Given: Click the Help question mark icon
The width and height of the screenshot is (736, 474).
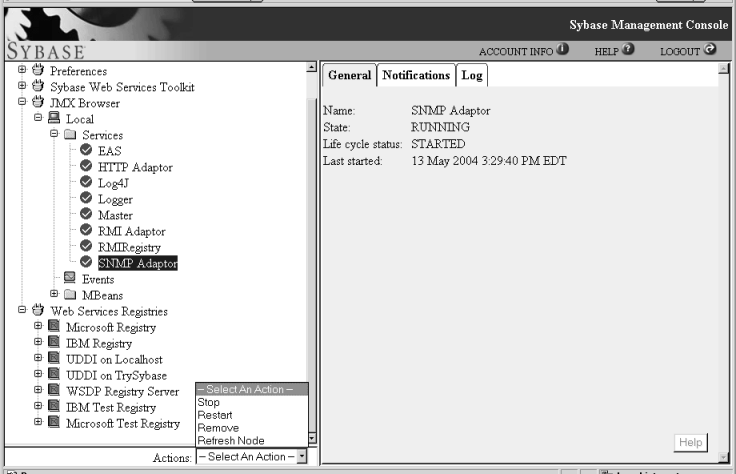Looking at the screenshot, I should point(630,51).
